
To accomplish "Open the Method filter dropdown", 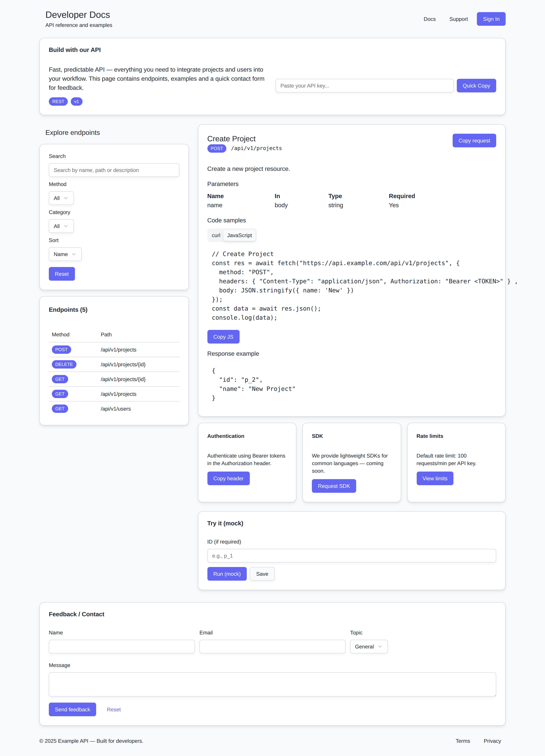I will (x=61, y=198).
